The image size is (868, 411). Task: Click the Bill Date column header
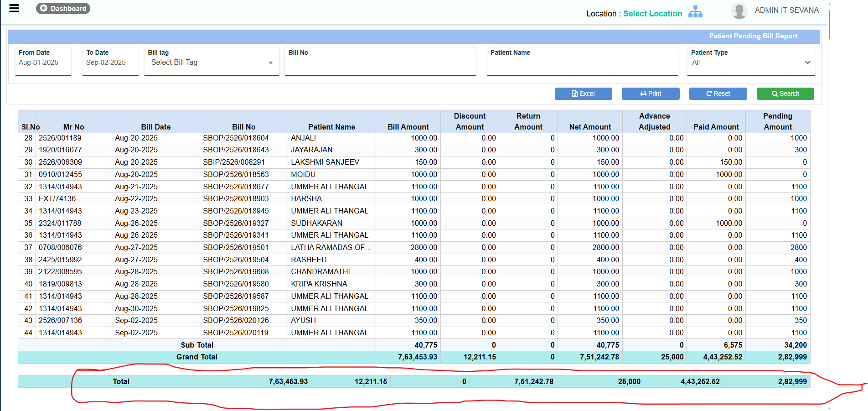[x=155, y=127]
